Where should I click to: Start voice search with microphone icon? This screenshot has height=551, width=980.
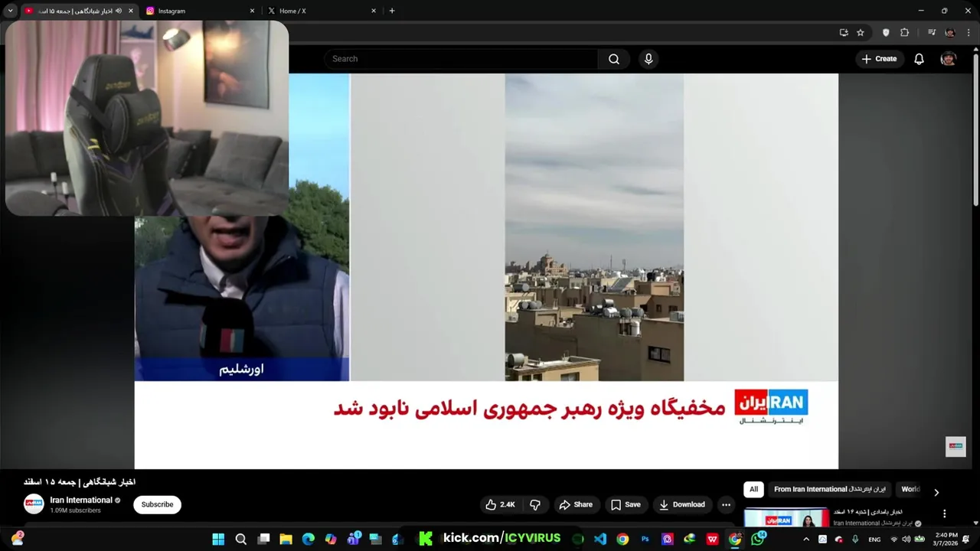click(x=648, y=59)
